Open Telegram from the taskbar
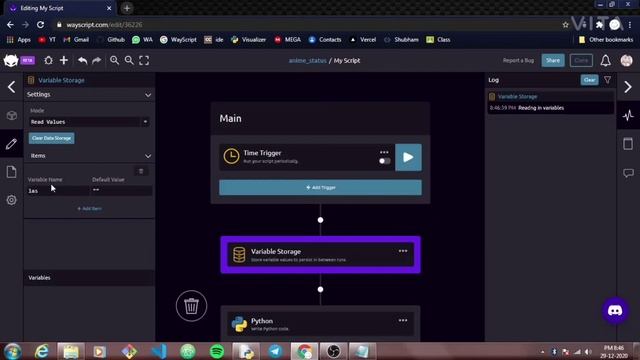 coord(275,351)
